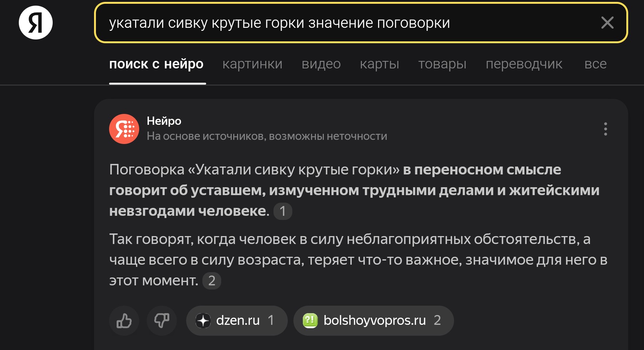This screenshot has height=350, width=644.
Task: Select the 'поиск с нейро' tab
Action: click(x=156, y=64)
